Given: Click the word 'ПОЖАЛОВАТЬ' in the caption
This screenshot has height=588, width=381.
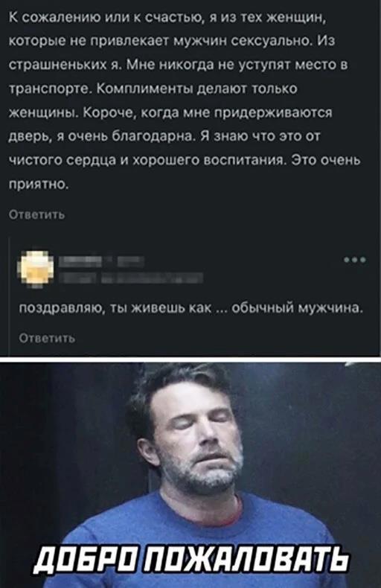Looking at the screenshot, I should pyautogui.click(x=248, y=560).
